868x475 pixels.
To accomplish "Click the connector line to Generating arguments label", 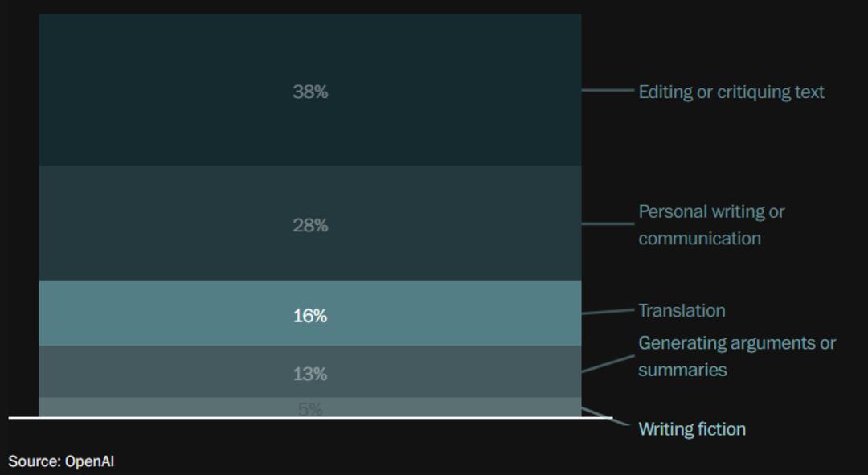I will point(608,364).
